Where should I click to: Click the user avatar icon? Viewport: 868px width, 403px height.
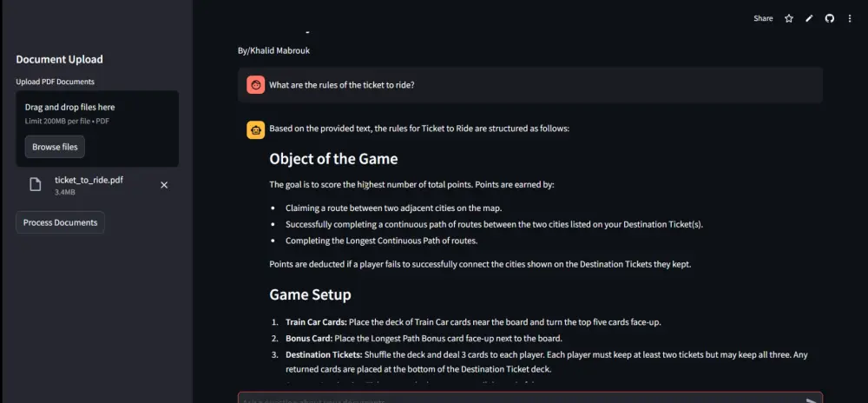coord(255,85)
